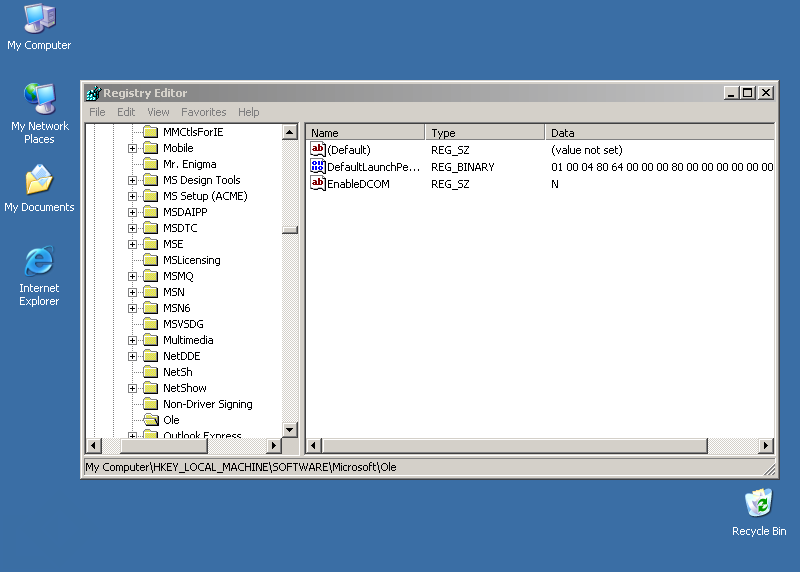The height and width of the screenshot is (572, 800).
Task: Click the open Ole folder icon
Action: (x=151, y=420)
